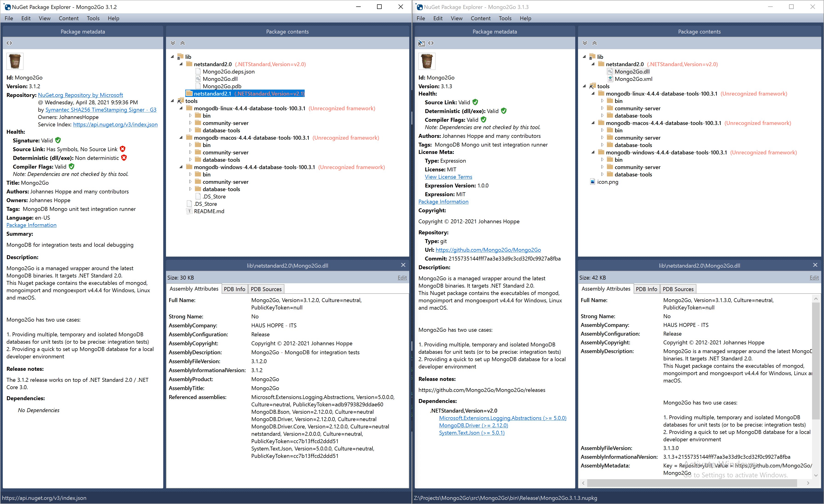Open Microsoft.Extensions.Logging.Abstractions dependency link
This screenshot has height=504, width=824.
click(503, 418)
